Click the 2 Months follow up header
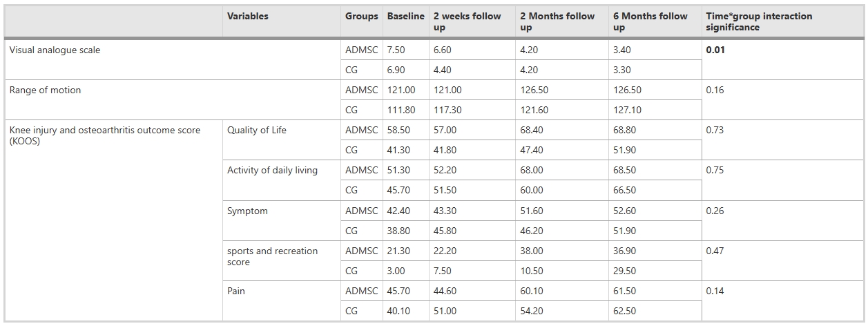Screen dimensions: 868x326 557,21
